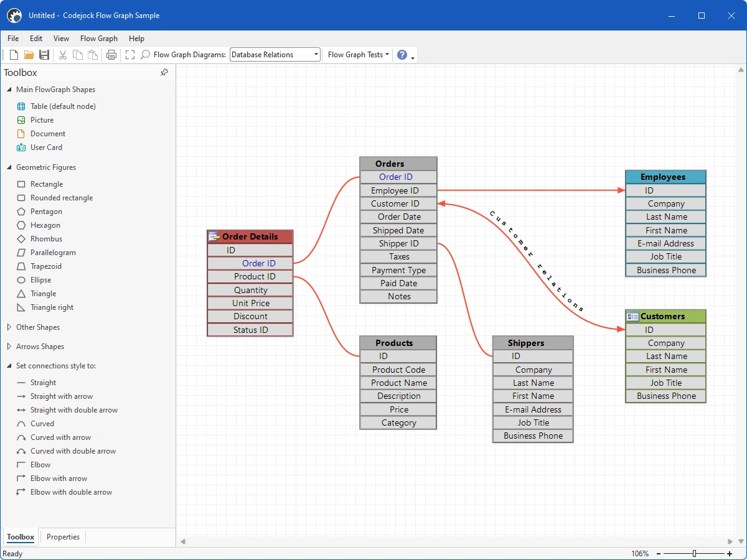
Task: Select the Order Details table header
Action: [250, 236]
